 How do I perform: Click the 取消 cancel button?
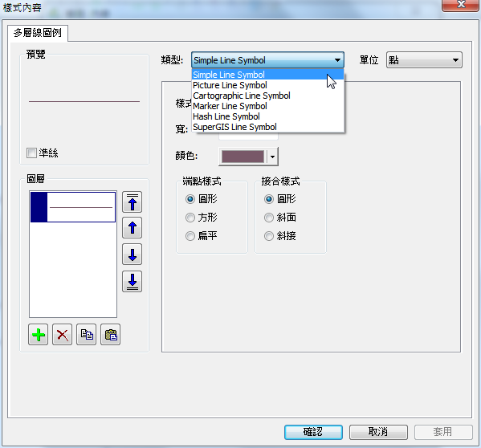[x=378, y=432]
